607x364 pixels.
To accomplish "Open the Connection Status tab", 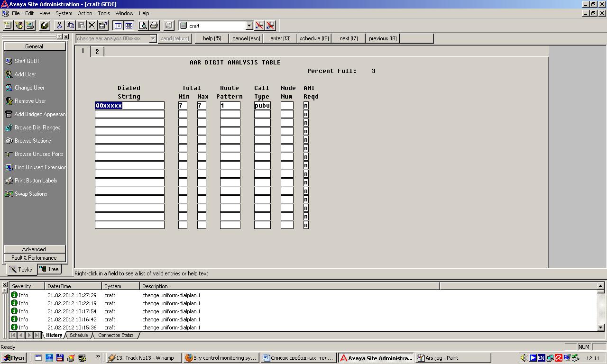I will pos(116,335).
